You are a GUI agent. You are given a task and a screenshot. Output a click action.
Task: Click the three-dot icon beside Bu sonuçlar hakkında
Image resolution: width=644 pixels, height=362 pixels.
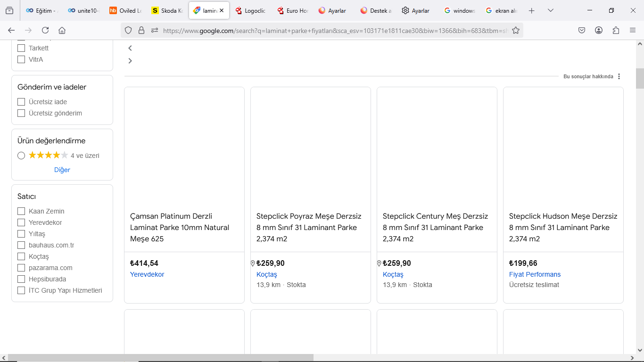pyautogui.click(x=619, y=76)
